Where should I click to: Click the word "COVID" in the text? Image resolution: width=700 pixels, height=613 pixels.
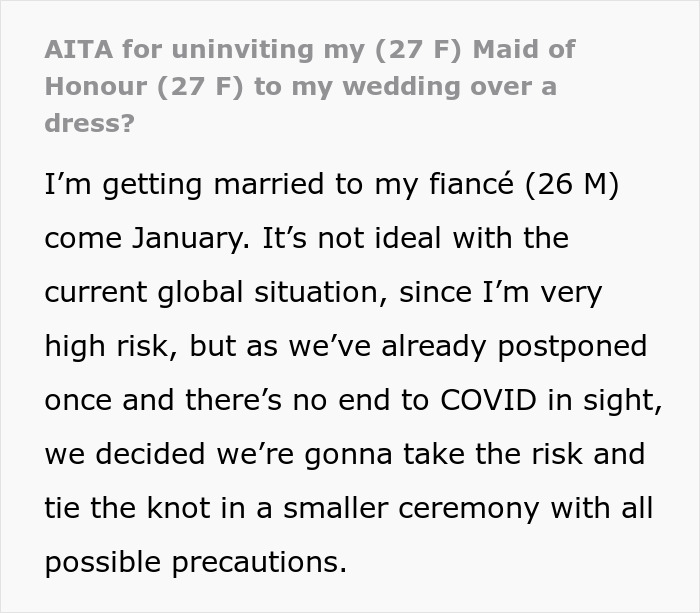tap(488, 400)
